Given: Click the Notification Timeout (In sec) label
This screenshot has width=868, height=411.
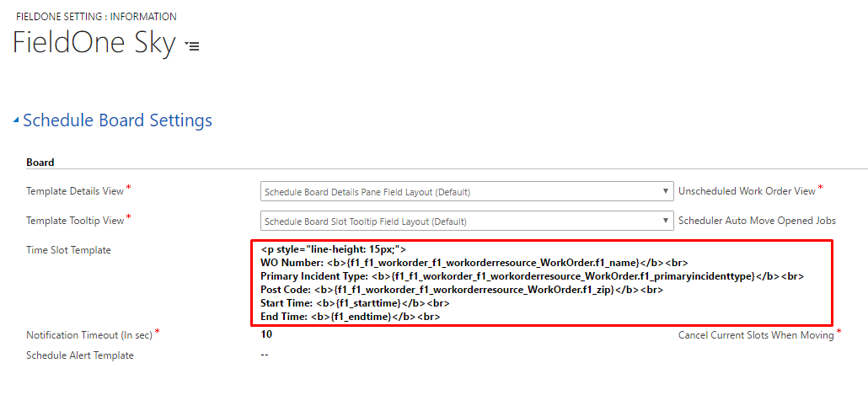Looking at the screenshot, I should (x=89, y=335).
